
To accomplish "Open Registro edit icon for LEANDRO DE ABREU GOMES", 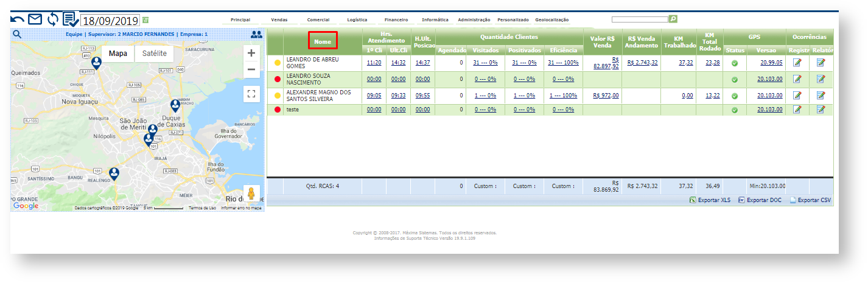I will click(x=797, y=62).
